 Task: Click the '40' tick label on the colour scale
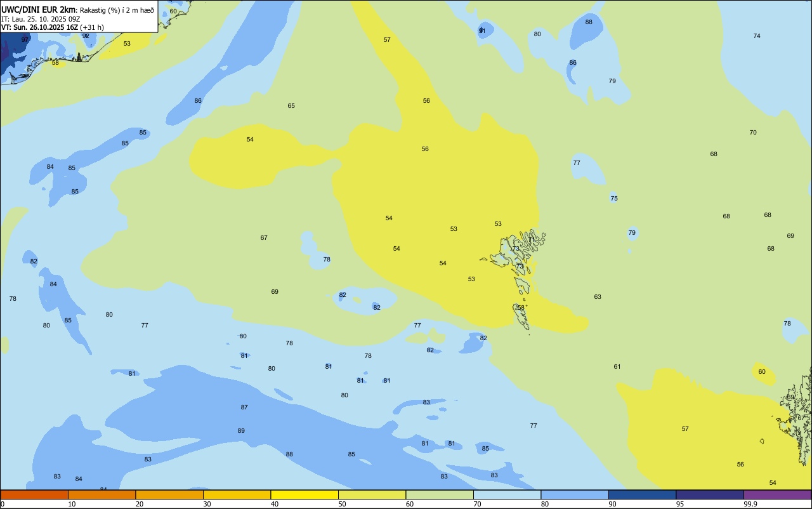(x=275, y=504)
